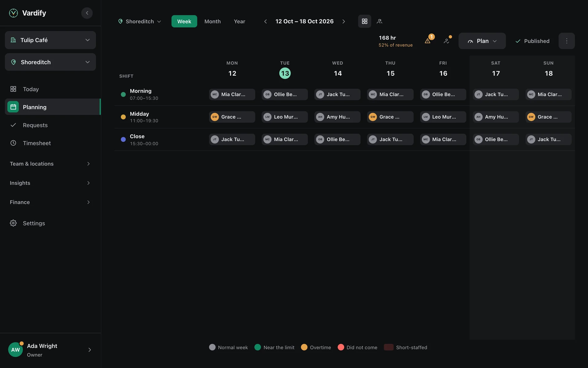Click the Vardify logo icon
This screenshot has height=368, width=588.
pos(13,13)
